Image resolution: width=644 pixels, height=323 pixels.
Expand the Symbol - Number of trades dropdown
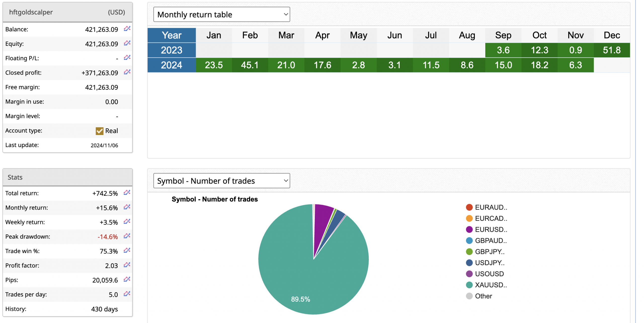[221, 181]
